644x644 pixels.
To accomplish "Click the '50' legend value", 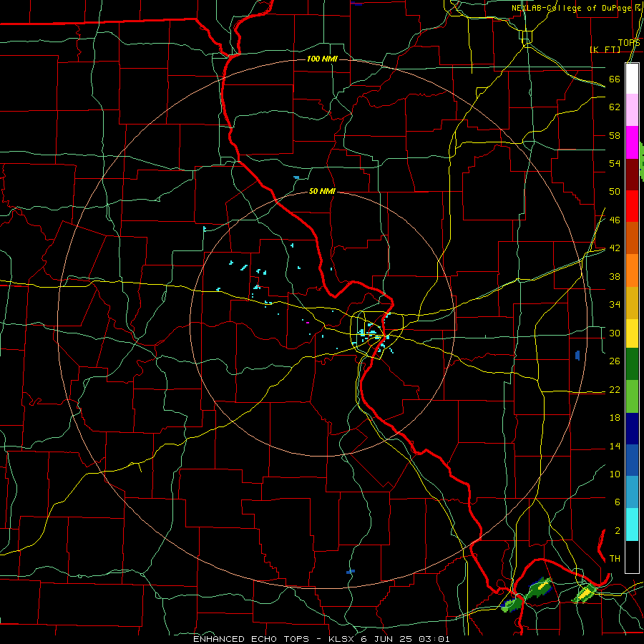I will click(x=615, y=192).
